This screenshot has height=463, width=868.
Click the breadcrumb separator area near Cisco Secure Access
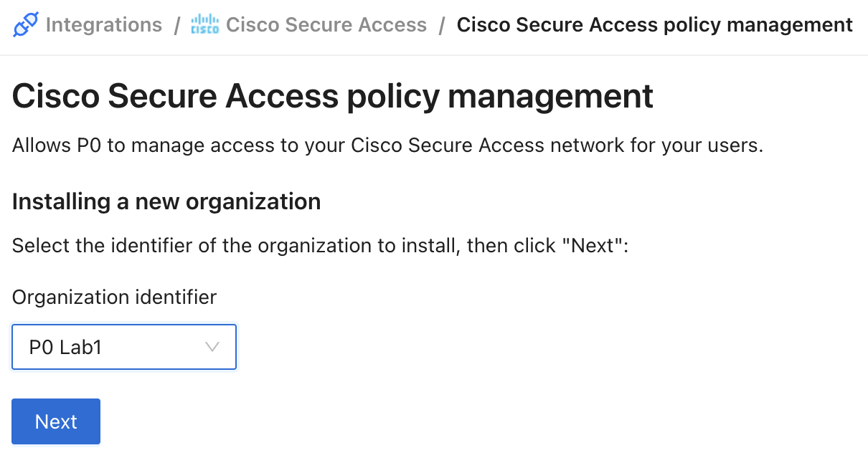(x=441, y=24)
